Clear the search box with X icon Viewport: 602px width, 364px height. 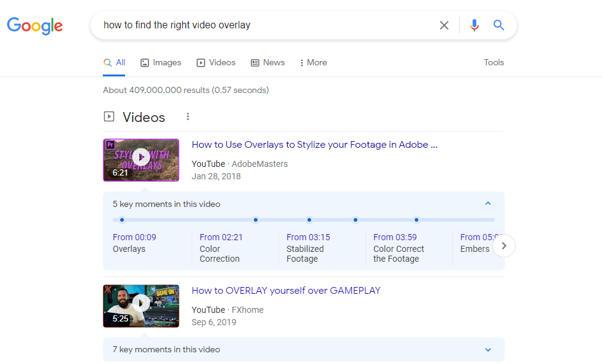pos(444,25)
